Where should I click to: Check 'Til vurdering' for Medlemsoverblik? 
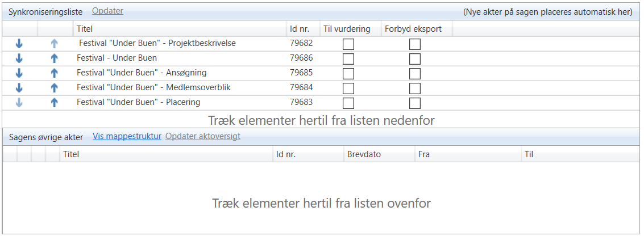(x=348, y=88)
